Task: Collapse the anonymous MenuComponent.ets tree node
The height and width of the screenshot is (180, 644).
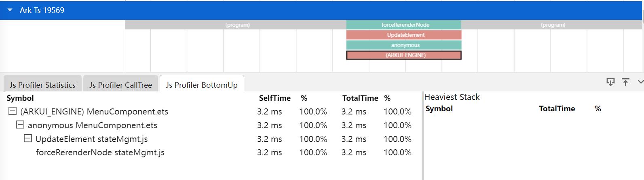Action: pos(20,125)
